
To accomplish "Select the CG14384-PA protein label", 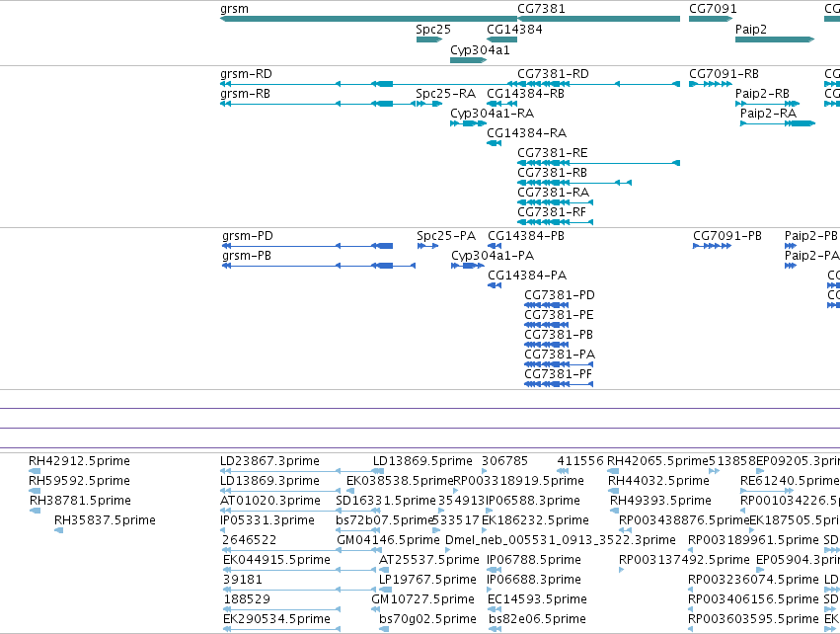I will (527, 276).
